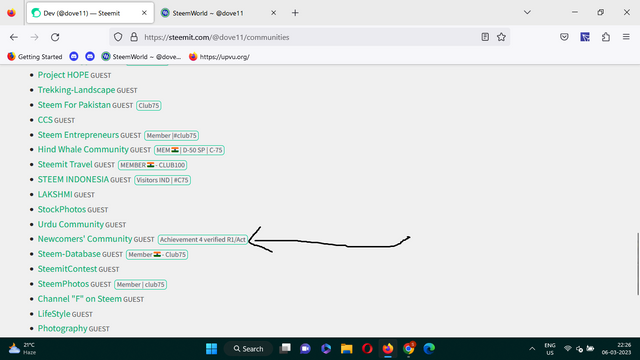Open a new browser tab
The height and width of the screenshot is (360, 640).
pos(295,13)
